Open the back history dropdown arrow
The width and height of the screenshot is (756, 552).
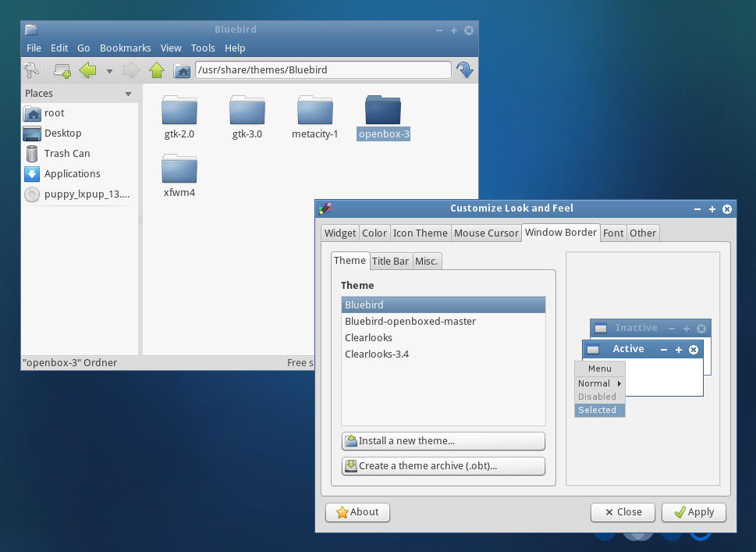pyautogui.click(x=109, y=71)
